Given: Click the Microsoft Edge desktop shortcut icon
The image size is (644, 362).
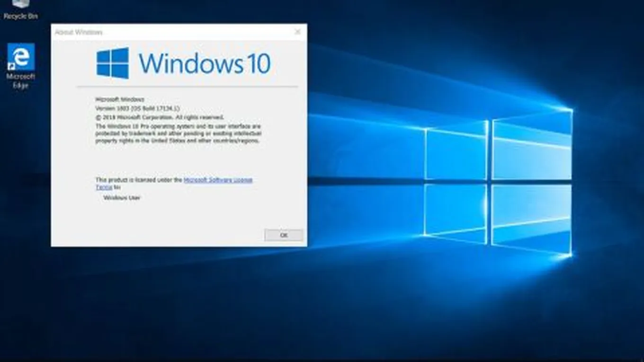Looking at the screenshot, I should click(21, 57).
